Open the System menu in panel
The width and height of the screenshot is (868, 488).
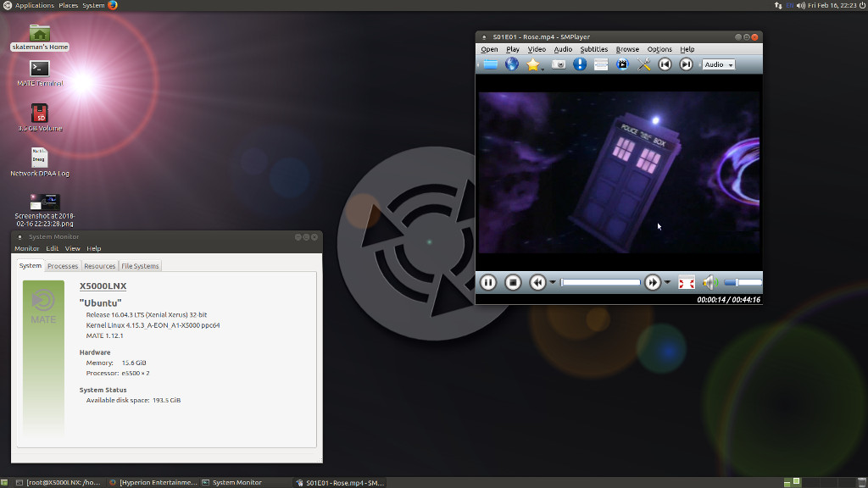pyautogui.click(x=93, y=5)
